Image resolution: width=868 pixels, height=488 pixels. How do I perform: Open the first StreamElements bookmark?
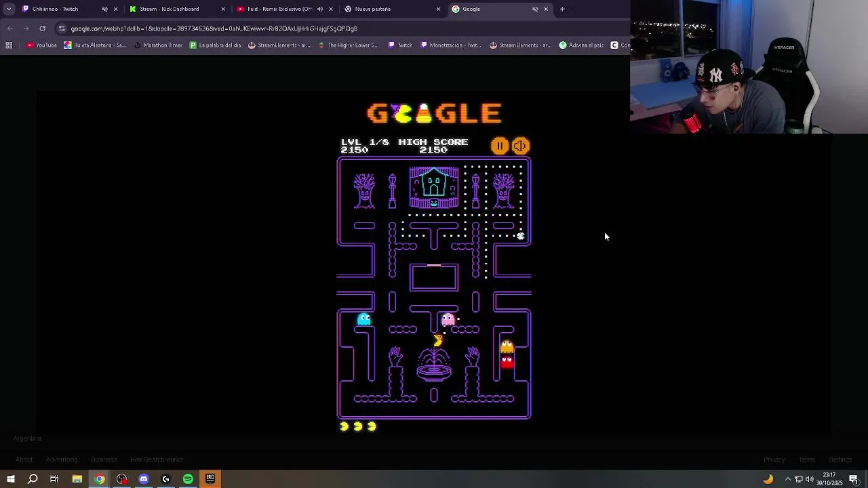[279, 45]
